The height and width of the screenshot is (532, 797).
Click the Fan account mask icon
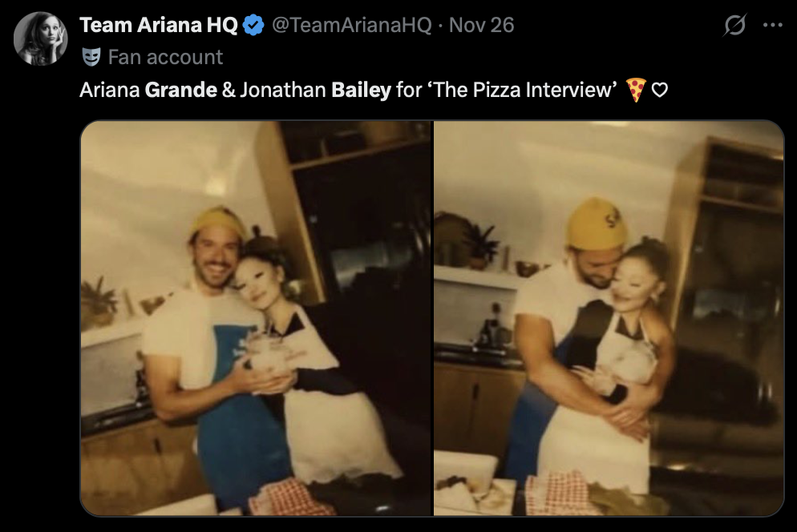tap(91, 57)
